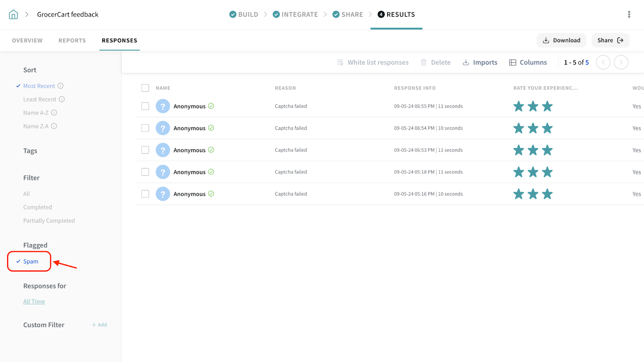The image size is (644, 362).
Task: Check the box for the 06:55 PM response
Action: [145, 106]
